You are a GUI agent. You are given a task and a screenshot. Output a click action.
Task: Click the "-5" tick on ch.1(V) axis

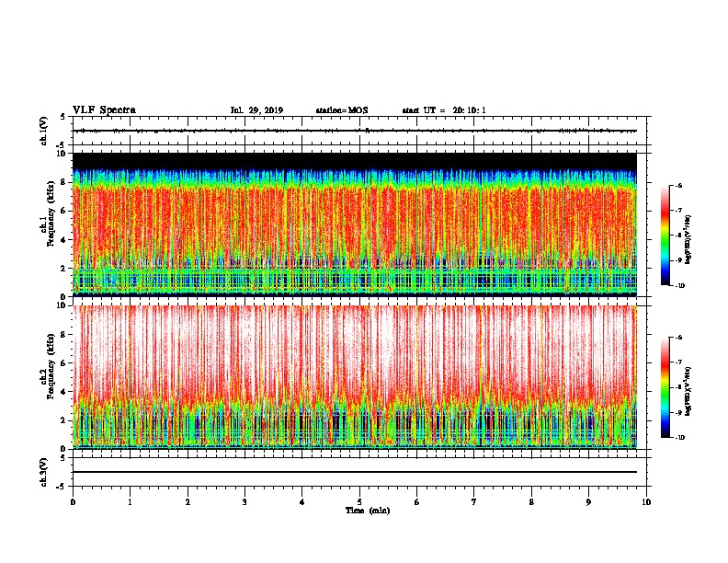pyautogui.click(x=61, y=145)
